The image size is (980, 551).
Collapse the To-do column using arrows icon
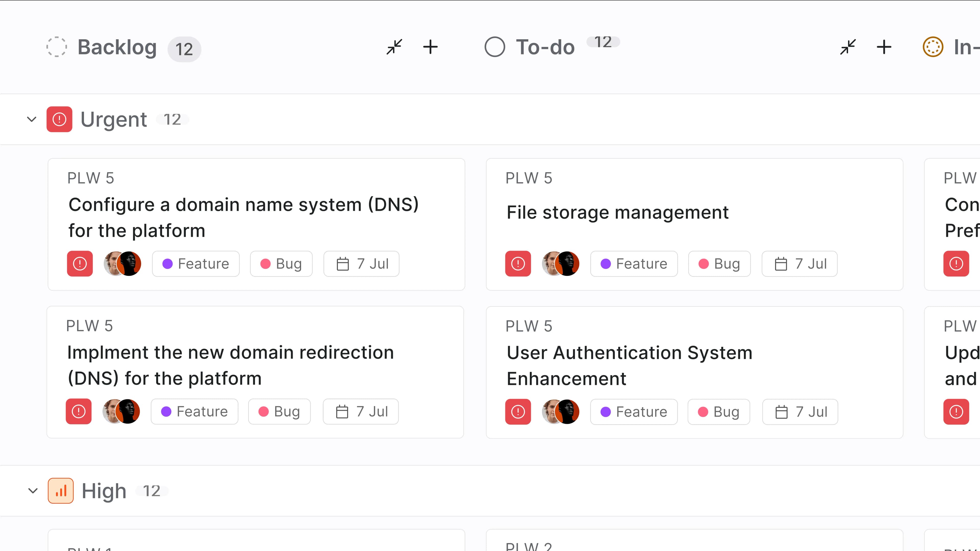point(848,47)
